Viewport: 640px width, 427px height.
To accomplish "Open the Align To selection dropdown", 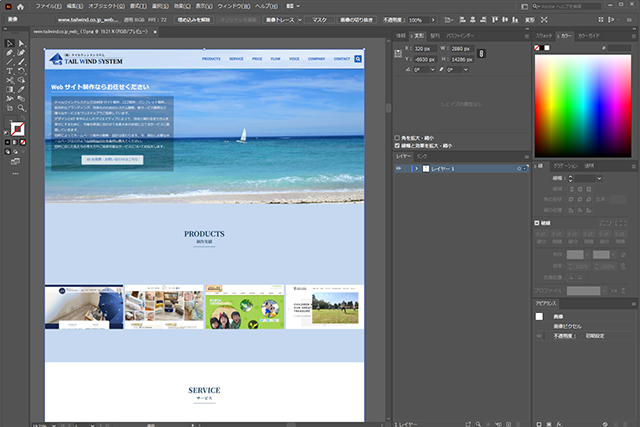I will click(449, 20).
